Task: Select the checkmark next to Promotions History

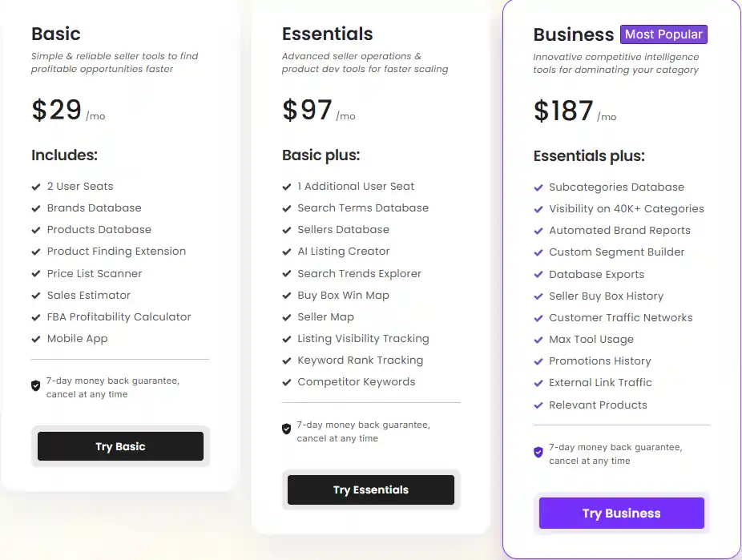Action: click(538, 361)
